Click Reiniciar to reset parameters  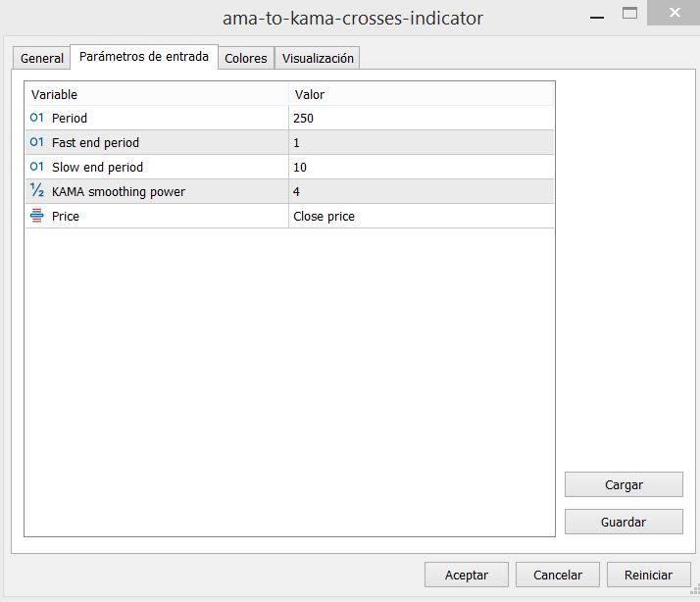click(x=648, y=575)
